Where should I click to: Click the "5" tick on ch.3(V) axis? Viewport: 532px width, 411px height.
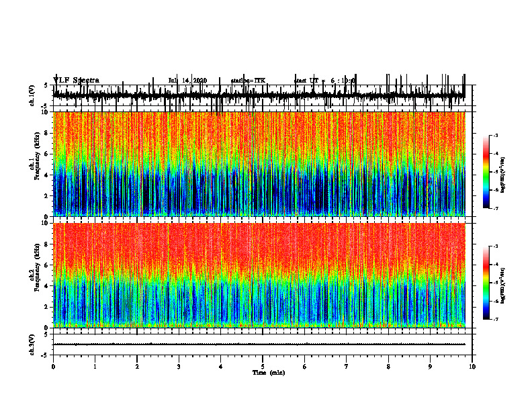click(x=46, y=334)
